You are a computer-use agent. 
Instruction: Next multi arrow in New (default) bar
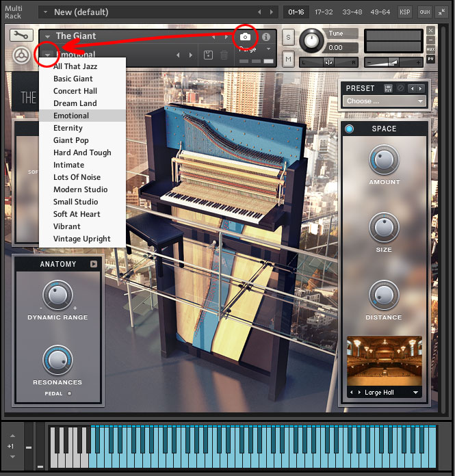(x=271, y=12)
